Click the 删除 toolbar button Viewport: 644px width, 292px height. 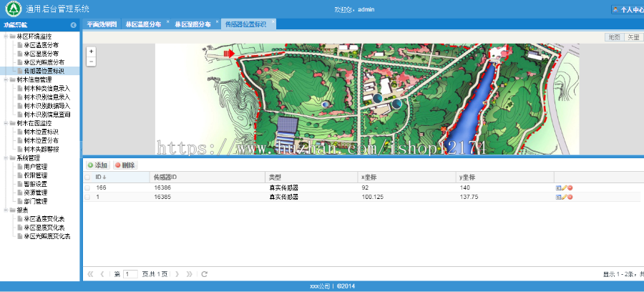coord(125,165)
